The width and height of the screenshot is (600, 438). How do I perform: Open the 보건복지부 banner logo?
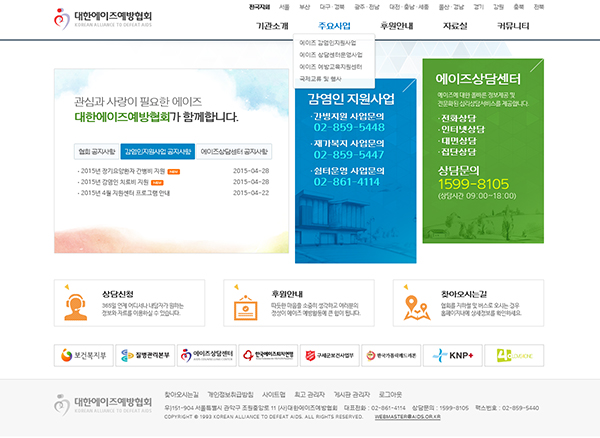coord(82,355)
